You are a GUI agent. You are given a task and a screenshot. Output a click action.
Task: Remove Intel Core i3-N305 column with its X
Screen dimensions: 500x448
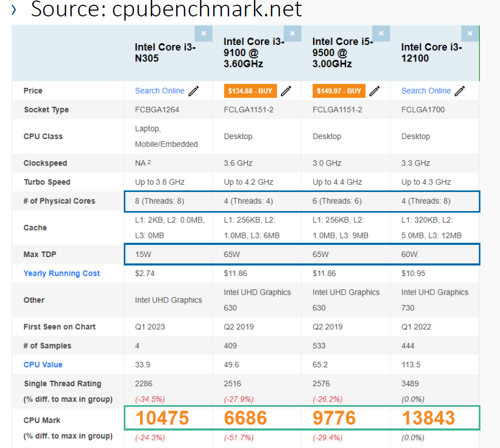click(x=204, y=33)
